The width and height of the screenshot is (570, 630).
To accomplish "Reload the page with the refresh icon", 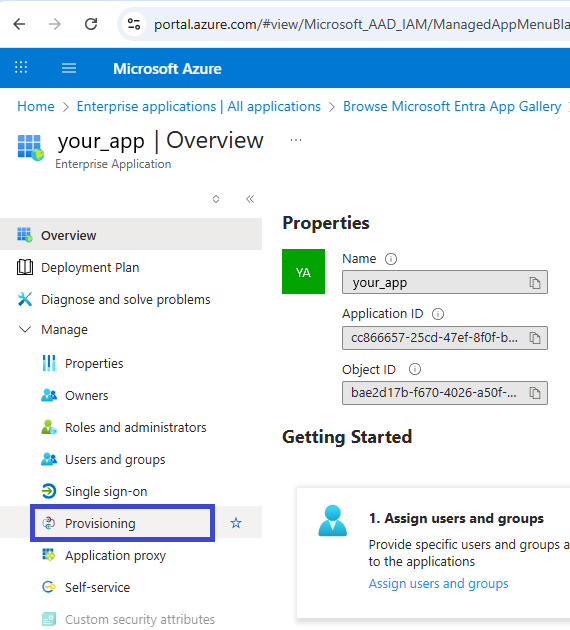I will point(91,25).
